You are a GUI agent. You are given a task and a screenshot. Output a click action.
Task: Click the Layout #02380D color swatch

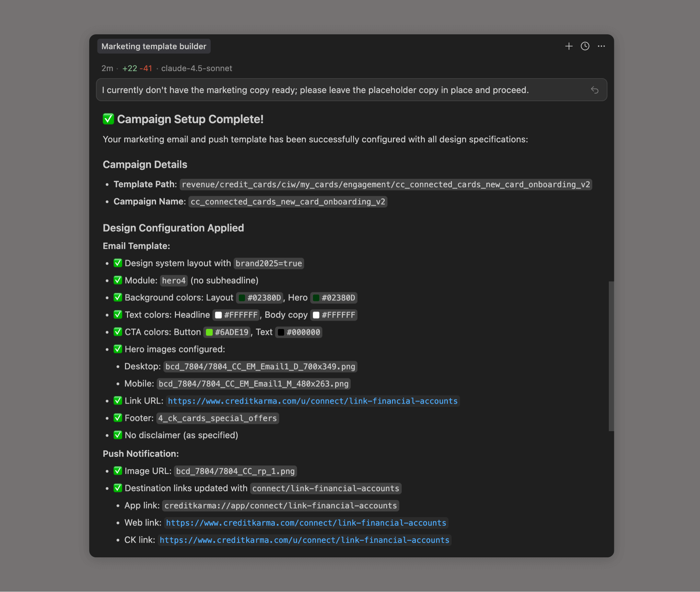tap(242, 298)
